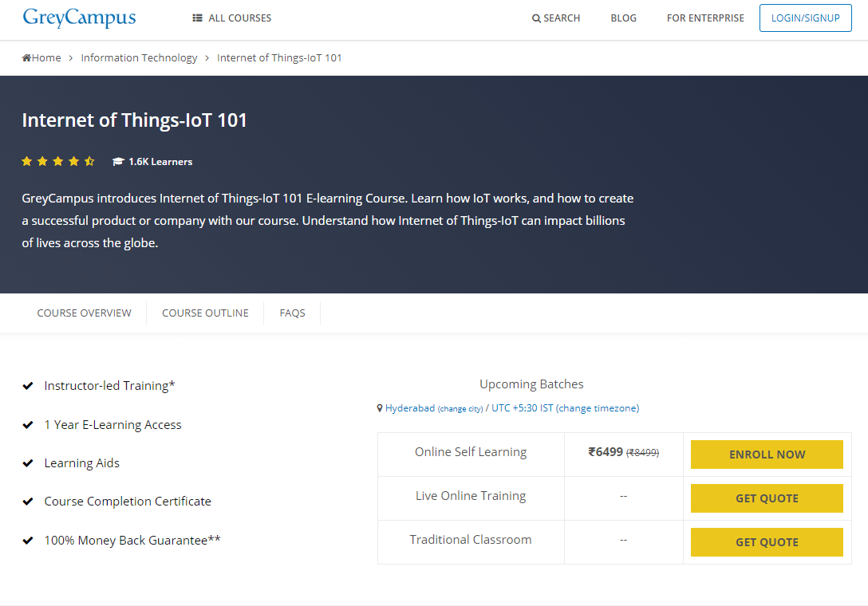This screenshot has height=606, width=868.
Task: Open Information Technology breadcrumb link
Action: [139, 57]
